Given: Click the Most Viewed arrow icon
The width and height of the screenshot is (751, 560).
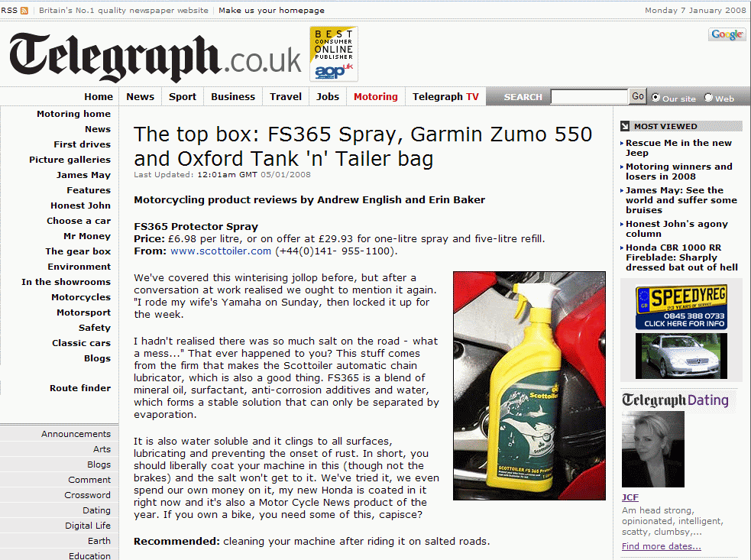Looking at the screenshot, I should (x=625, y=126).
